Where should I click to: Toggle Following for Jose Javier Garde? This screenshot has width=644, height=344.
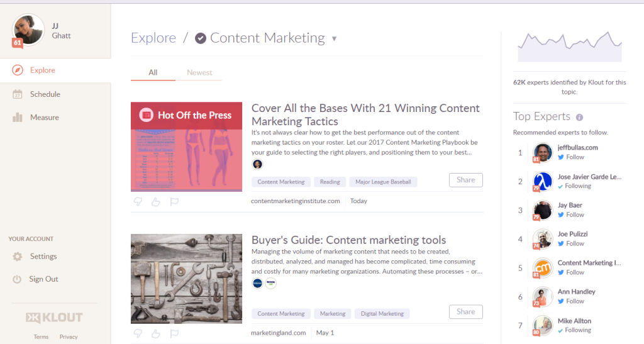[575, 186]
